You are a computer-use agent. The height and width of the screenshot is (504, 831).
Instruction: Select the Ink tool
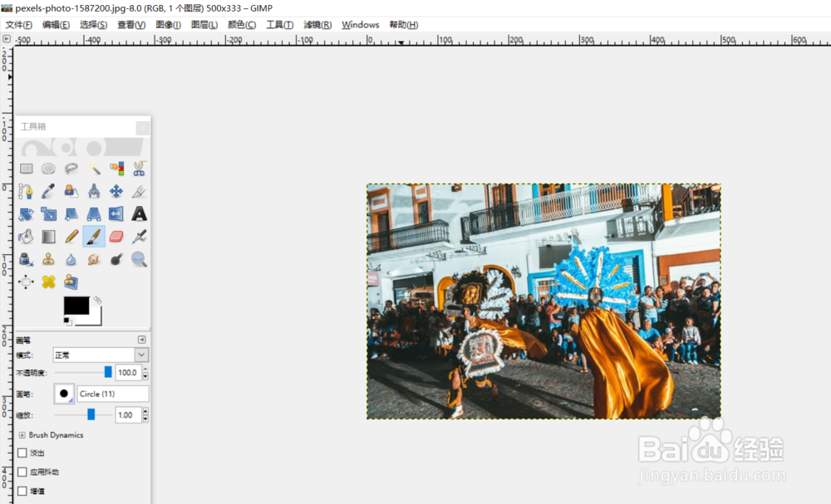(x=26, y=259)
